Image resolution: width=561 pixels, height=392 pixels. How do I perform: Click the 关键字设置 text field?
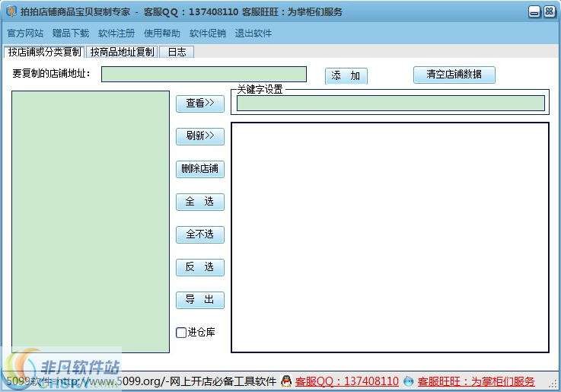coord(390,104)
